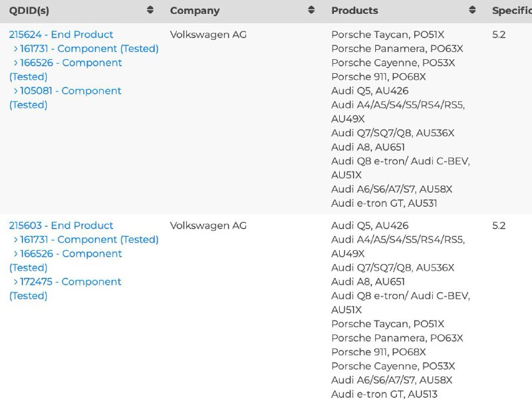The height and width of the screenshot is (405, 532).
Task: Select 'Audi Q5, AU426' in second row
Action: tap(370, 225)
